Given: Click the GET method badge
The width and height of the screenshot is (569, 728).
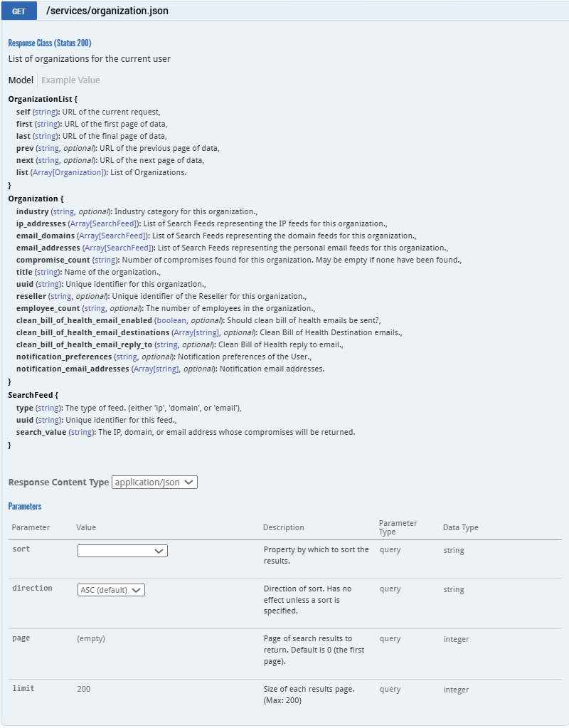Looking at the screenshot, I should 18,11.
